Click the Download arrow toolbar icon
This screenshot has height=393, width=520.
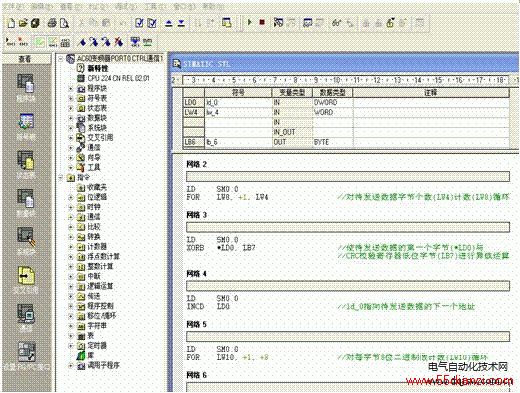click(x=181, y=23)
